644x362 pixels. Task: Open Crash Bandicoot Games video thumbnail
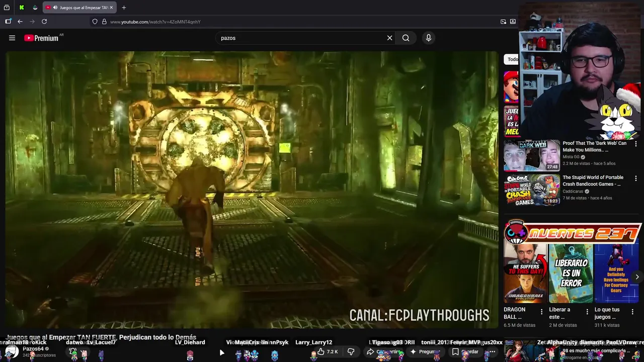532,190
